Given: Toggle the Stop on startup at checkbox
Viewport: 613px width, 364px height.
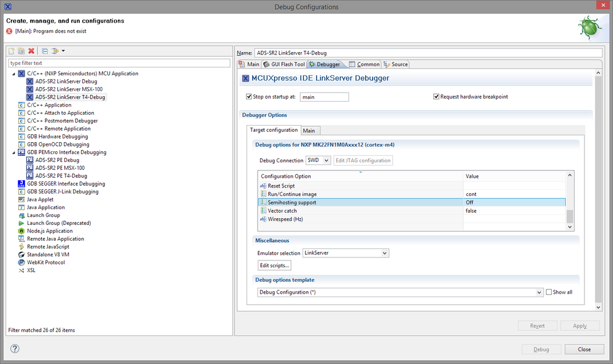Looking at the screenshot, I should (249, 96).
